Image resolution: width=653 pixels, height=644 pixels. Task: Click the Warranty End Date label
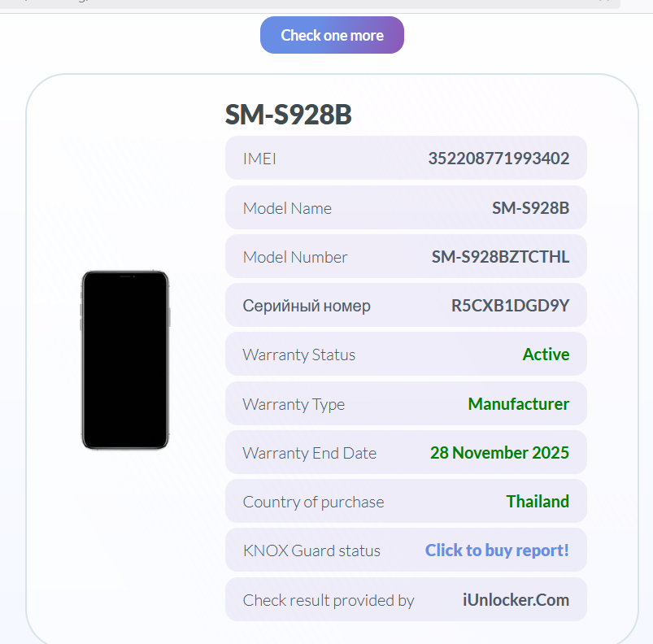pyautogui.click(x=310, y=453)
